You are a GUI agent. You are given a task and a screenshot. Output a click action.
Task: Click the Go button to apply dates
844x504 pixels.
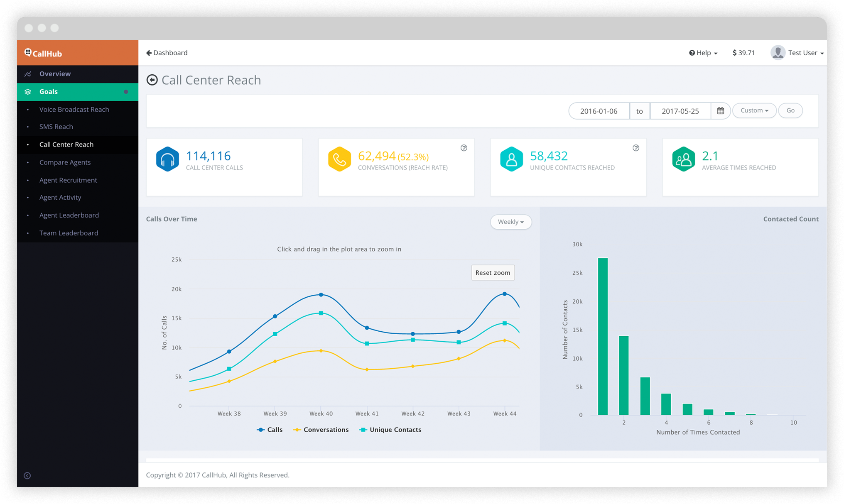click(x=790, y=110)
